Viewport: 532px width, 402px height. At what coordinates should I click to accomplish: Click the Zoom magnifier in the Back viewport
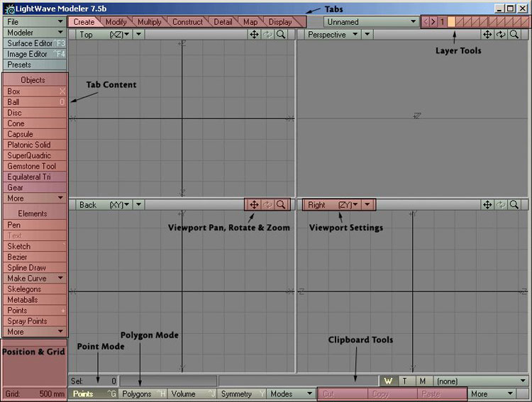click(282, 205)
